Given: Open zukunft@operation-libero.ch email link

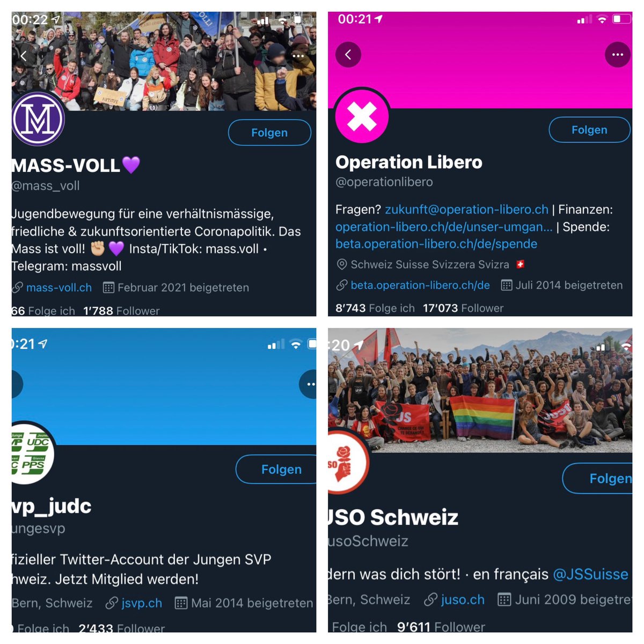Looking at the screenshot, I should (466, 209).
